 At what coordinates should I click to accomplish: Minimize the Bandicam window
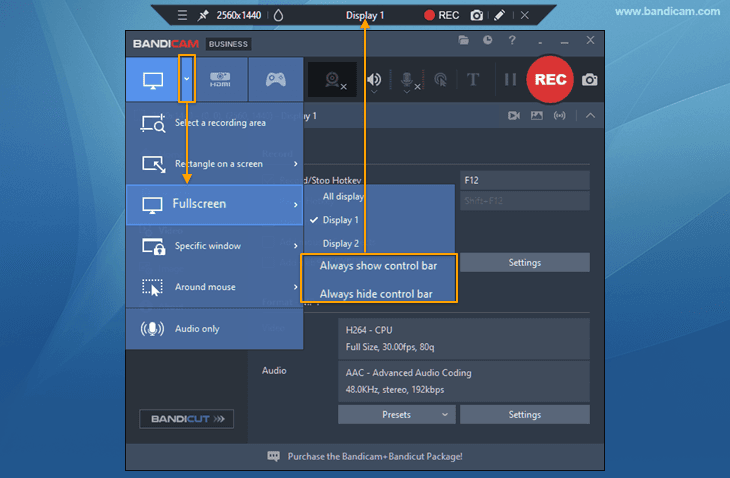point(565,42)
